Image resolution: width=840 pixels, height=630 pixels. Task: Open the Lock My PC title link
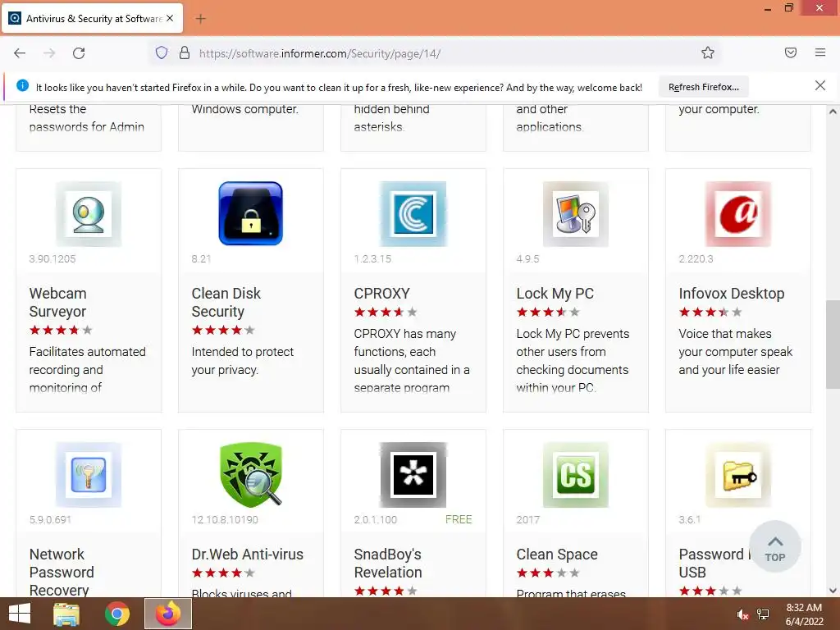[555, 294]
